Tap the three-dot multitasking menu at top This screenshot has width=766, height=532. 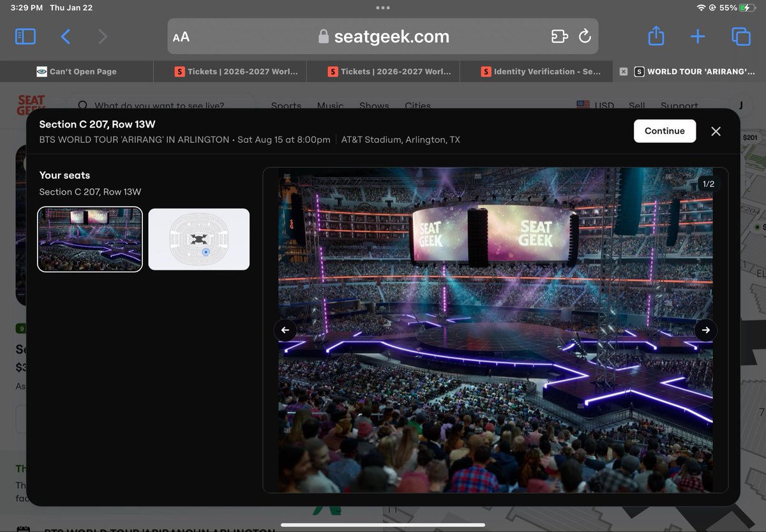(x=383, y=8)
